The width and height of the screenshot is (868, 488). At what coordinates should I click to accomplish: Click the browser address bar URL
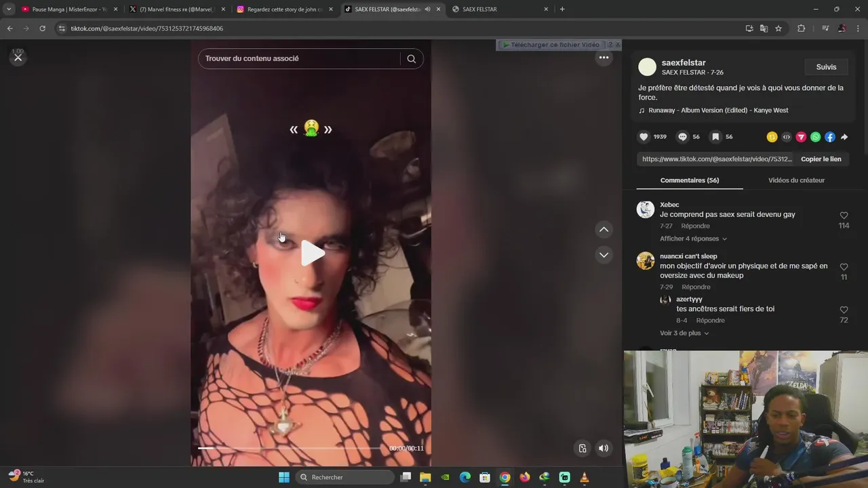click(147, 28)
